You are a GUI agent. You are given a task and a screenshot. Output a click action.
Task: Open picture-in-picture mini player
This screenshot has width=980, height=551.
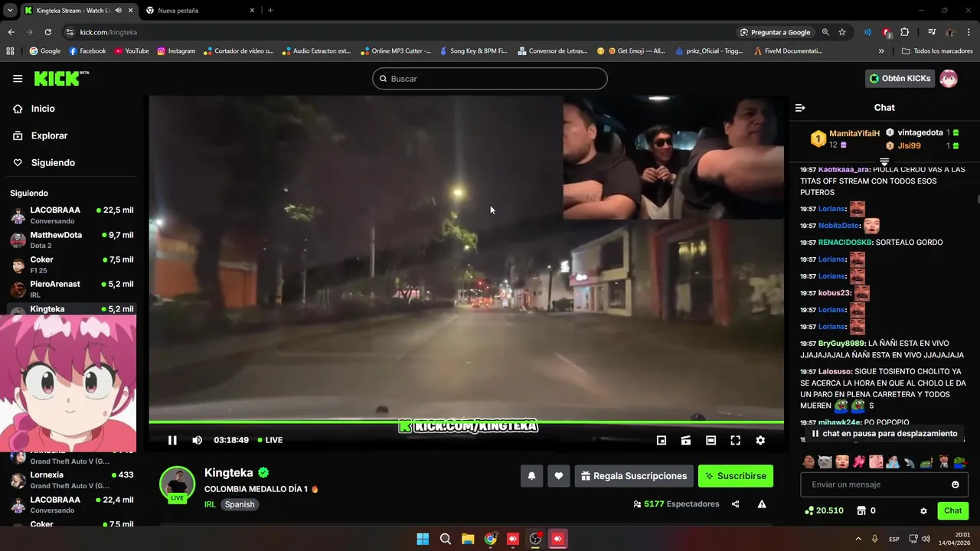(661, 440)
